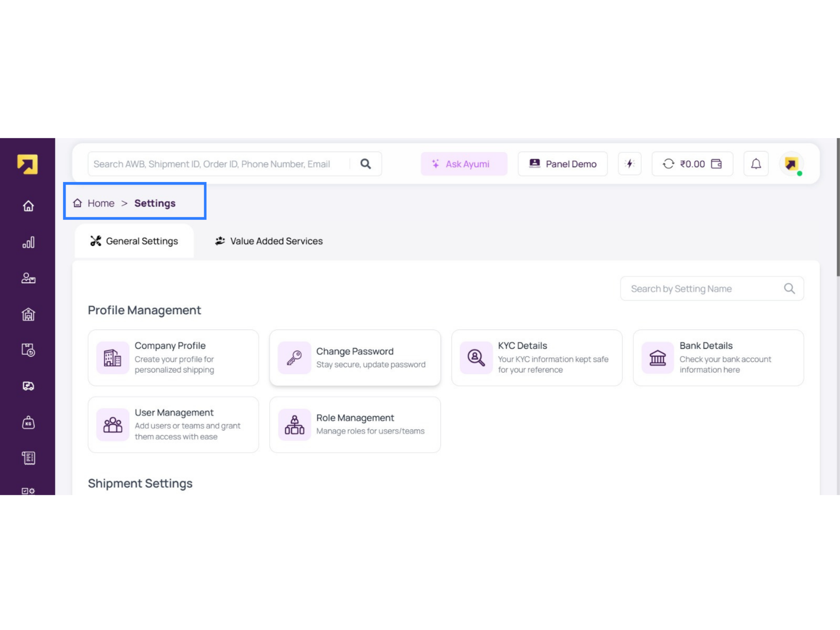Screen dimensions: 840x630
Task: Open the customer orders icon in sidebar
Action: (x=27, y=278)
